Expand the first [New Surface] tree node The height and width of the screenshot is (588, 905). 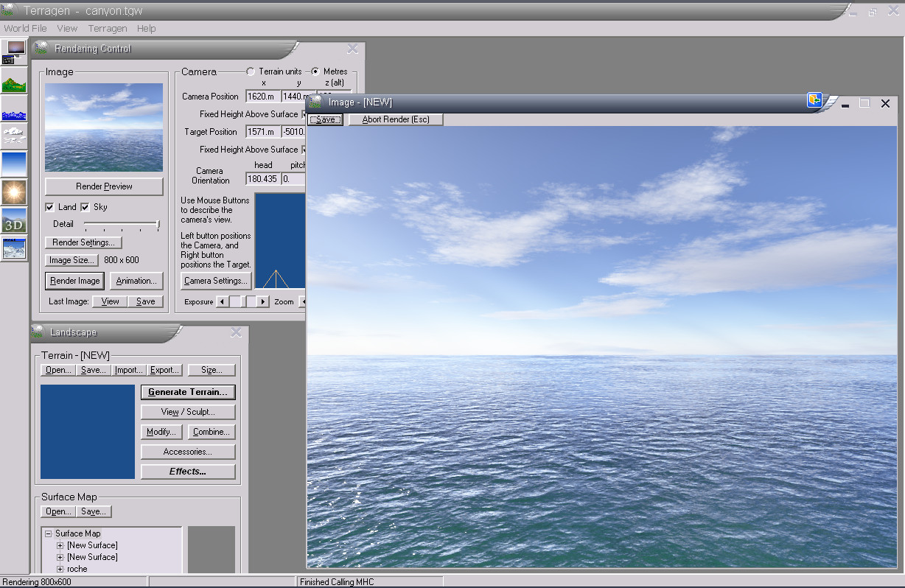coord(60,545)
